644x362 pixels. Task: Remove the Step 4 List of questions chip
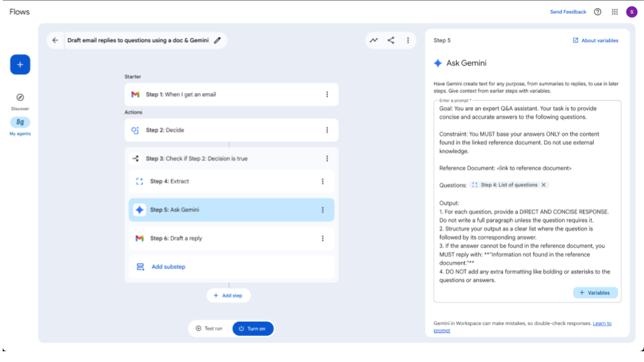544,185
